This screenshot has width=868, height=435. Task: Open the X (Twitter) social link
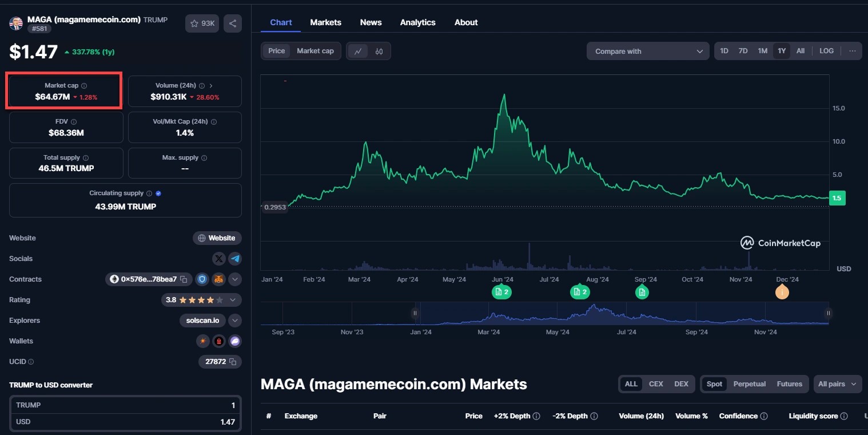click(x=218, y=259)
